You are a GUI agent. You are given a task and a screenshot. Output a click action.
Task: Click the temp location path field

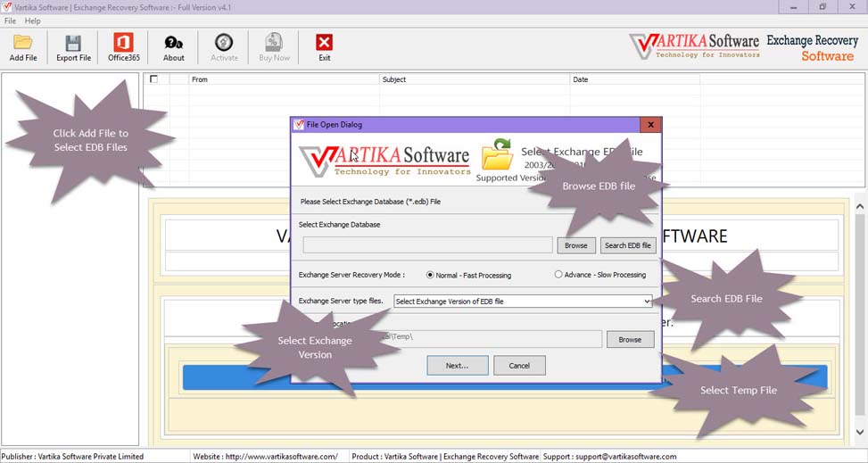click(452, 339)
